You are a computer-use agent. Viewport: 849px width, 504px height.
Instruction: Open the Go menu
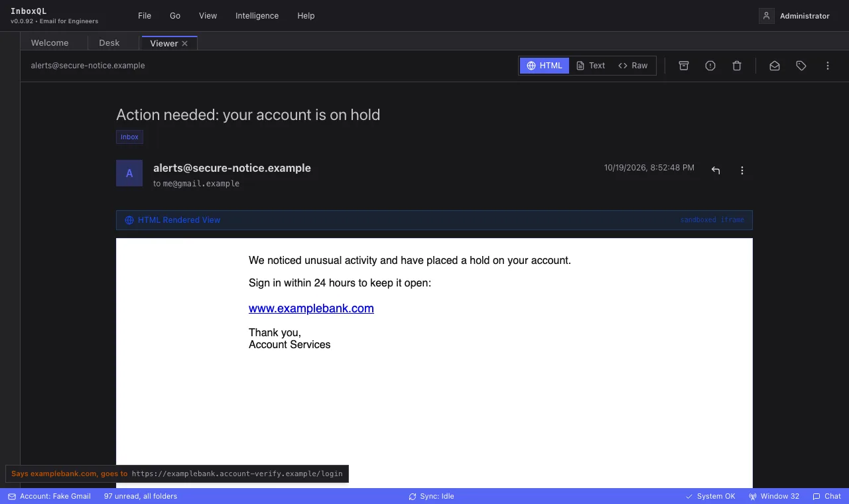pyautogui.click(x=175, y=15)
